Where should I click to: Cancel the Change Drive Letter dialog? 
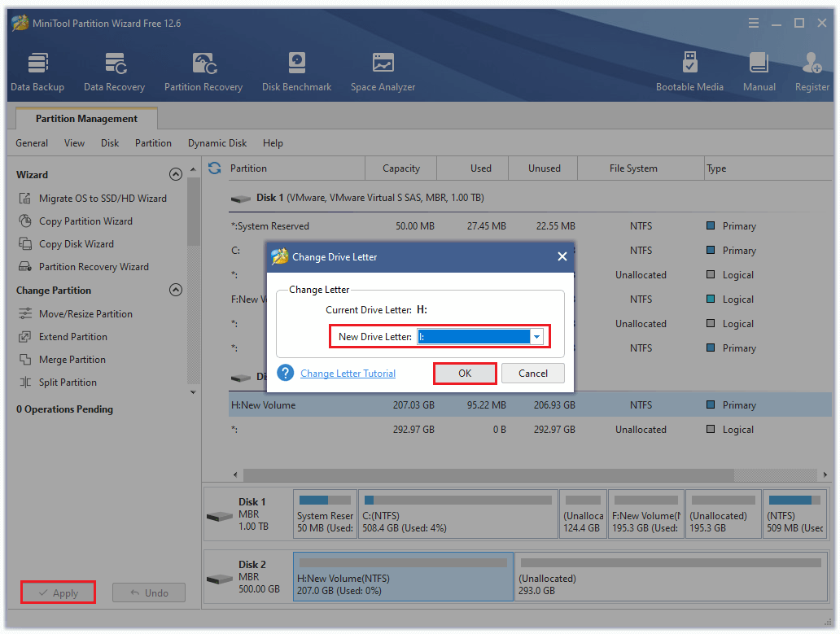[532, 374]
